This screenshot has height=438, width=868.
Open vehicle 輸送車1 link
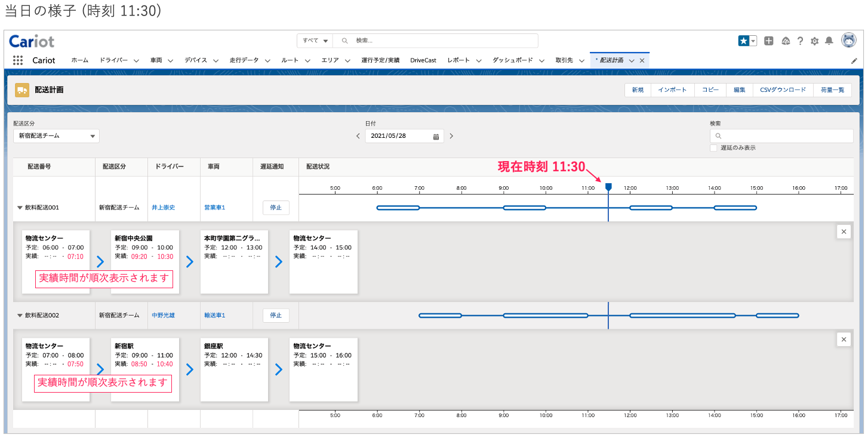[x=215, y=315]
